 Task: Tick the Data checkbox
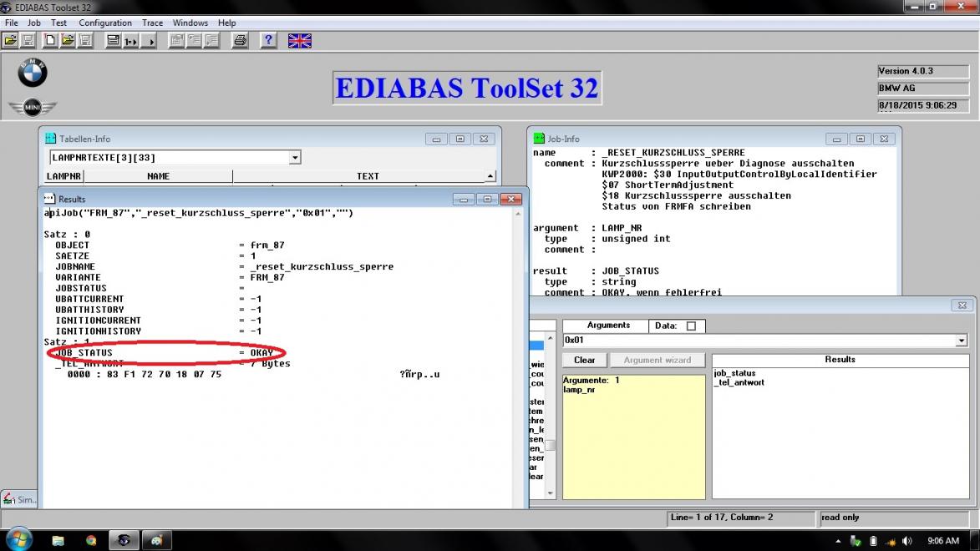pyautogui.click(x=691, y=326)
